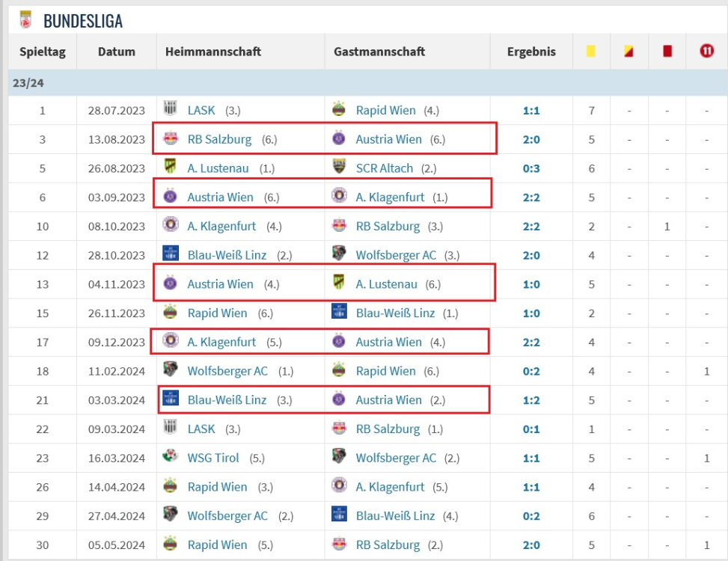The height and width of the screenshot is (561, 728).
Task: Click the 23/24 season row
Action: 364,83
